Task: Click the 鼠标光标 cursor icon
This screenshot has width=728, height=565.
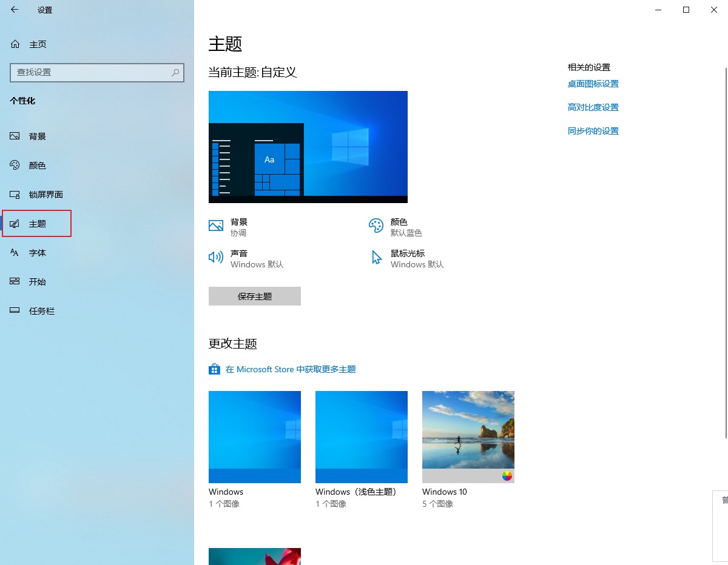Action: click(x=377, y=258)
